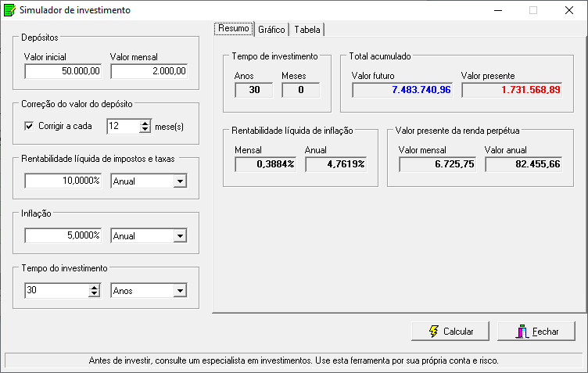Focus the Valor mensal deposit field
The width and height of the screenshot is (588, 373).
[149, 71]
